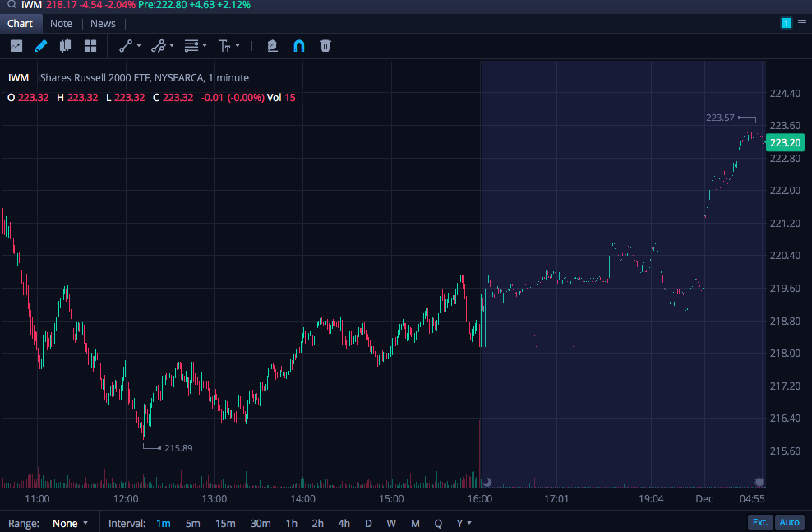Select the blue pencil drawing tool

pyautogui.click(x=41, y=46)
